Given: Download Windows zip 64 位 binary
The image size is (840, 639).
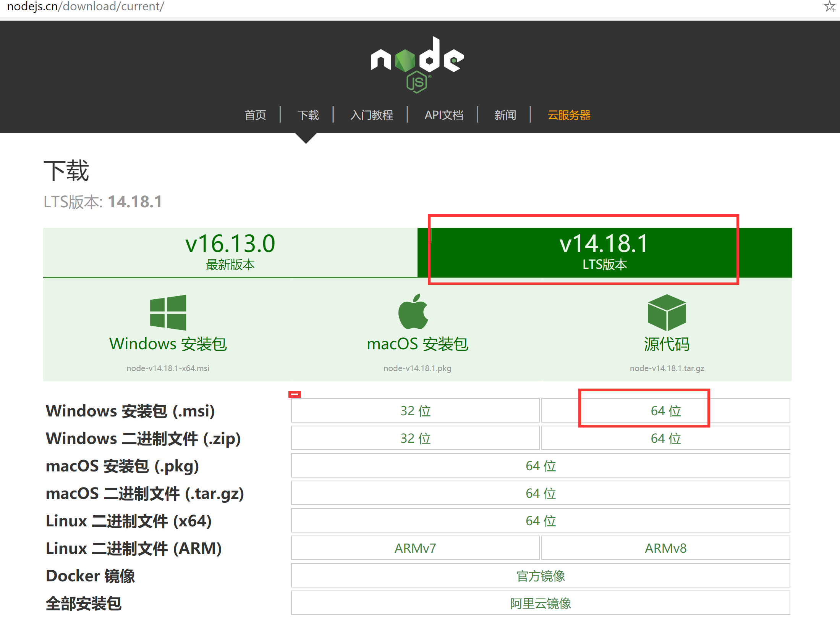Looking at the screenshot, I should click(x=665, y=438).
